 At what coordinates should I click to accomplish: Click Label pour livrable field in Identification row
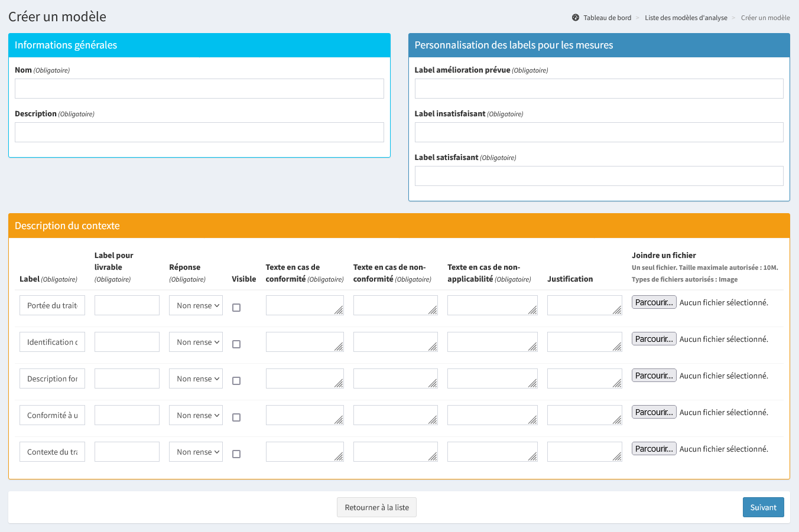click(x=127, y=342)
